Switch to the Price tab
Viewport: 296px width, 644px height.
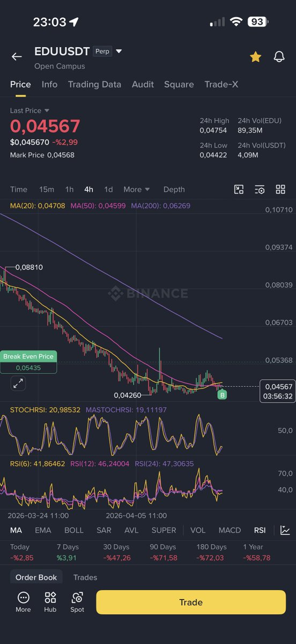coord(20,84)
